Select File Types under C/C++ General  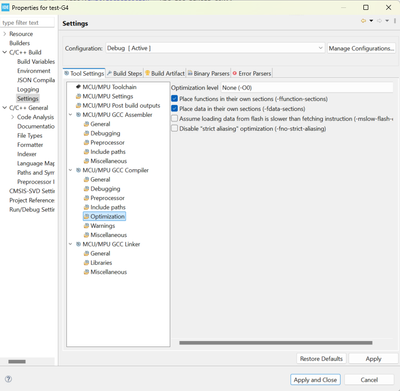30,136
